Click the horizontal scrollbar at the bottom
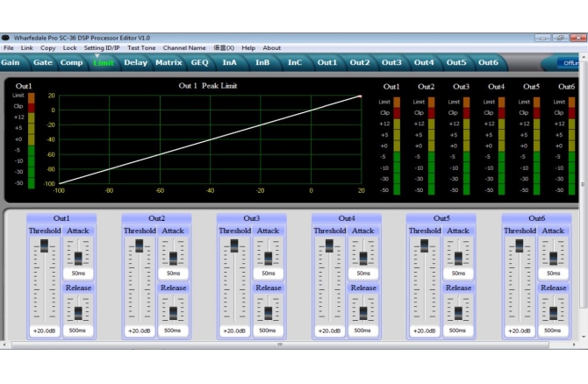Viewport: 588px width, 384px height. [x=281, y=345]
